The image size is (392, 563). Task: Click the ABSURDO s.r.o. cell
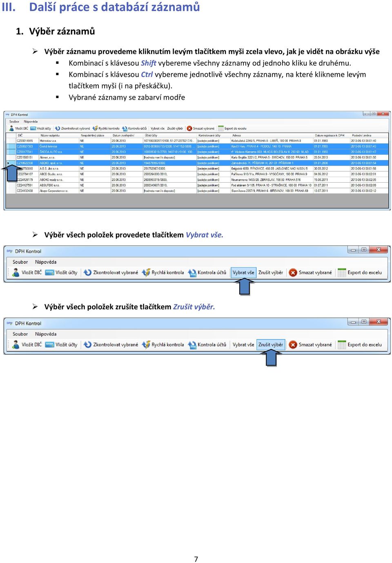coord(59,185)
